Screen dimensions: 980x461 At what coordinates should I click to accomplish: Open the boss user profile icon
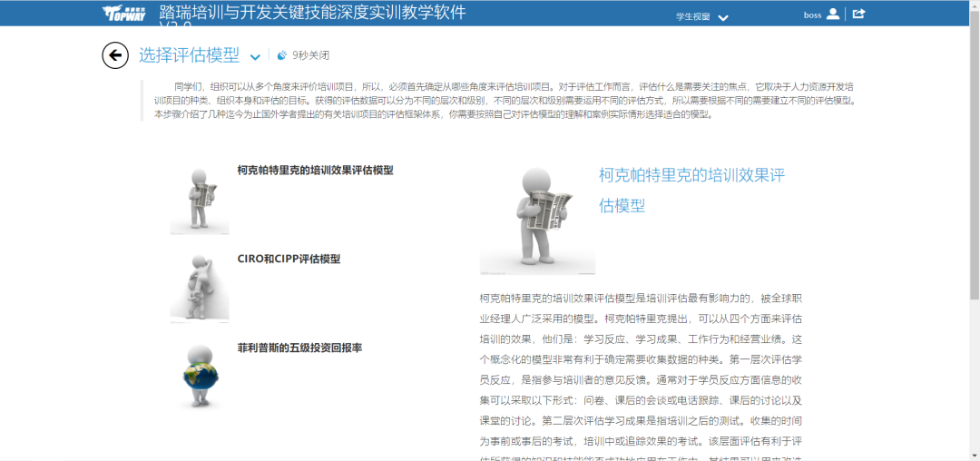833,14
